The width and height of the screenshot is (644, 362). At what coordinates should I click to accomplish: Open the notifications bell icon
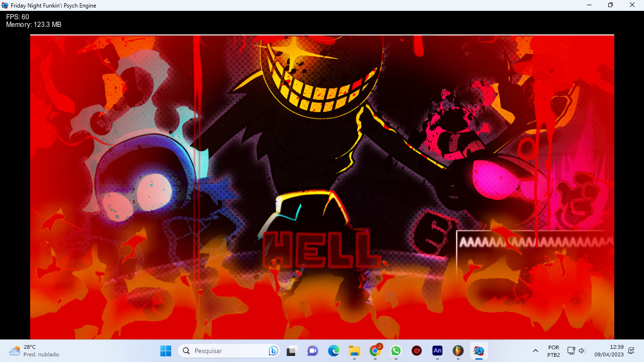pyautogui.click(x=631, y=351)
